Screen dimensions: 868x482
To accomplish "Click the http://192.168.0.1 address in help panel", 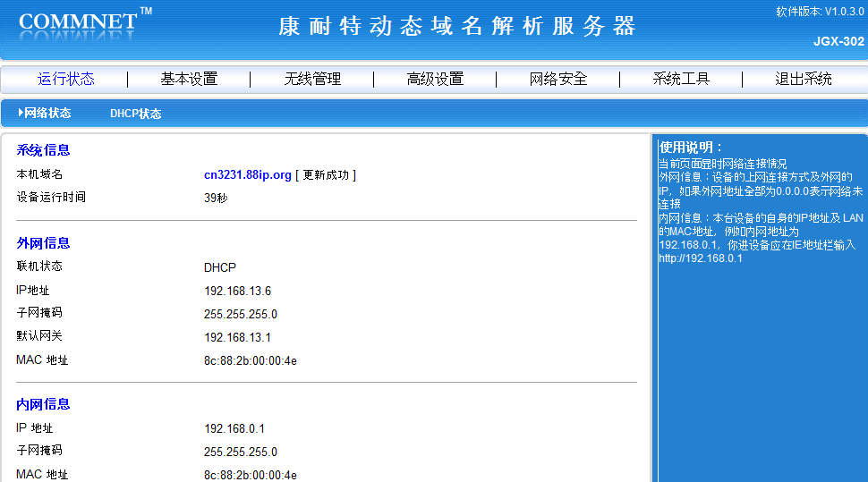I will click(701, 258).
